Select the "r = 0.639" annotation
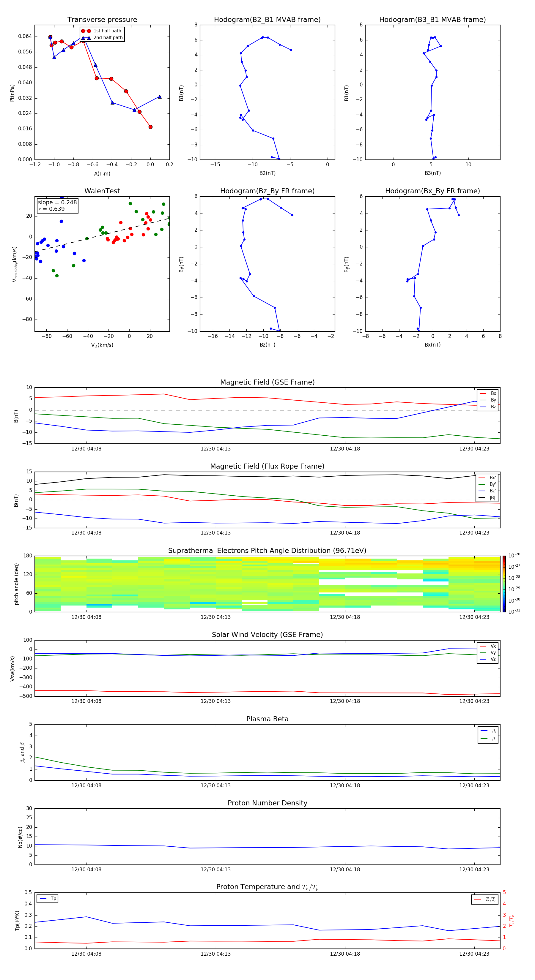This screenshot has width=535, height=980. point(51,209)
